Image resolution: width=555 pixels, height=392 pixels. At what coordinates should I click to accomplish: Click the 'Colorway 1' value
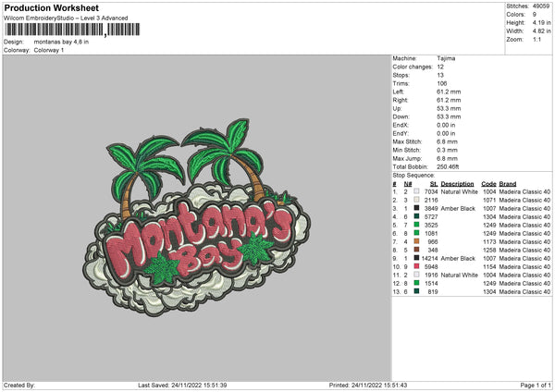[49, 50]
